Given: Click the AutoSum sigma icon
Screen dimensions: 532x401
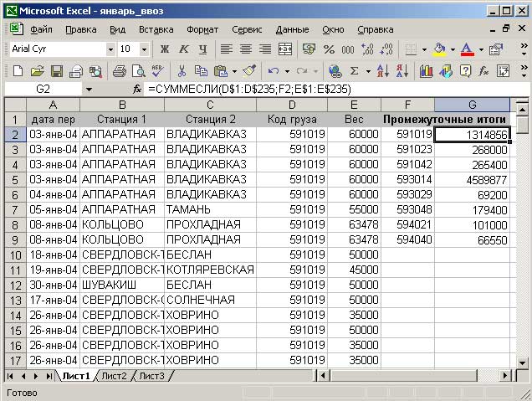Looking at the screenshot, I should click(x=355, y=71).
